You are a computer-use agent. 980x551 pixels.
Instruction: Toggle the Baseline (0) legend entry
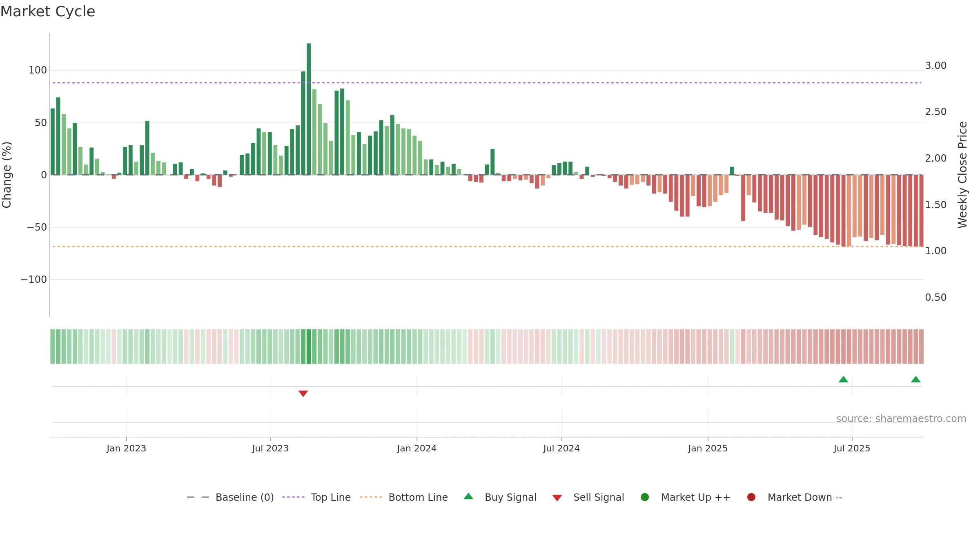(230, 497)
